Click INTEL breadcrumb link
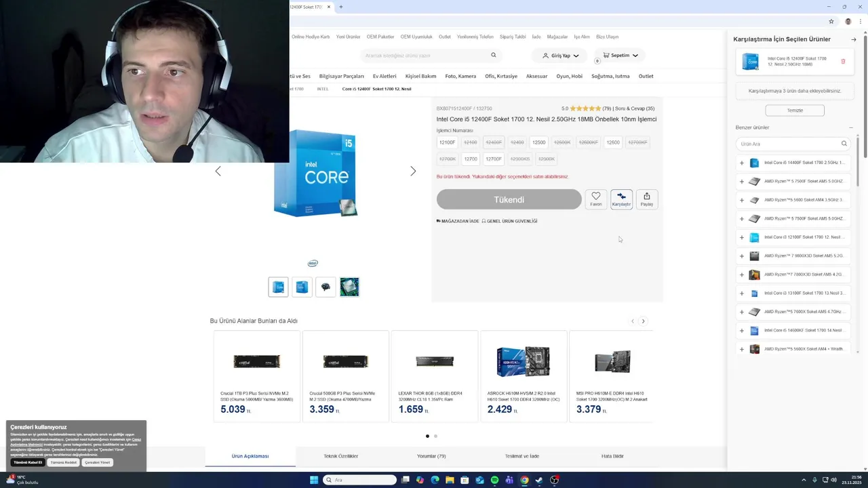The width and height of the screenshot is (868, 488). coord(323,89)
